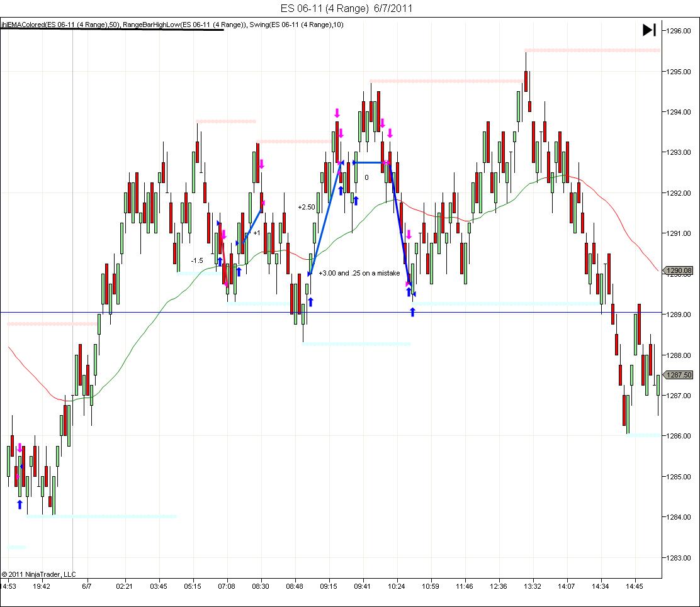Click the 1283.00 price axis label

679,558
